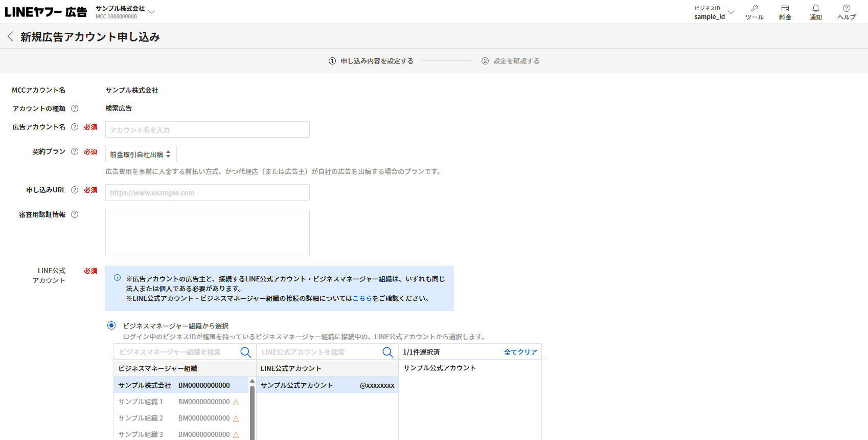Click the search icon for ビジネスマネージャー組織
Screen dimensions: 868x440
click(x=246, y=352)
